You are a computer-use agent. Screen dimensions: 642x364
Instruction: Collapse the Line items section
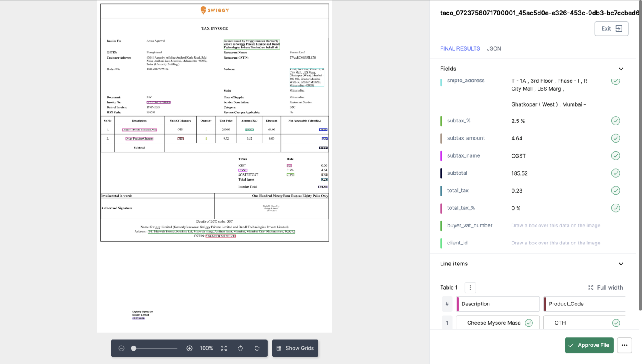621,264
